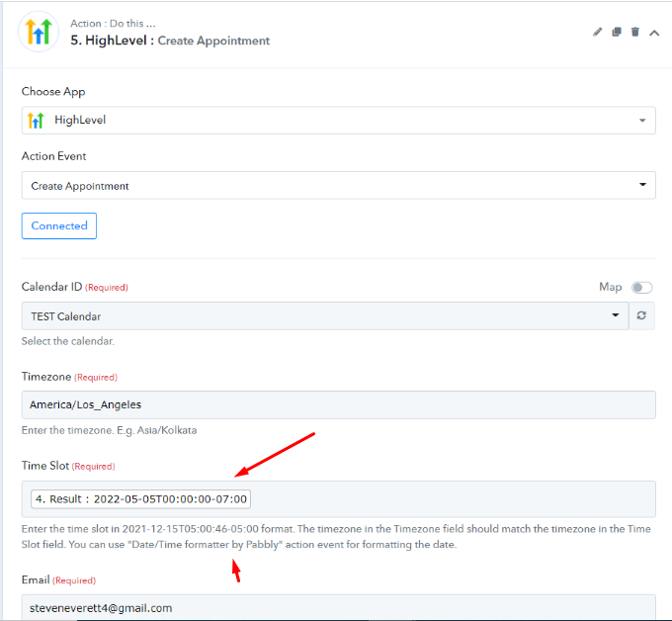
Task: Click the Email field steveneverett4@gmail.com
Action: 339,607
